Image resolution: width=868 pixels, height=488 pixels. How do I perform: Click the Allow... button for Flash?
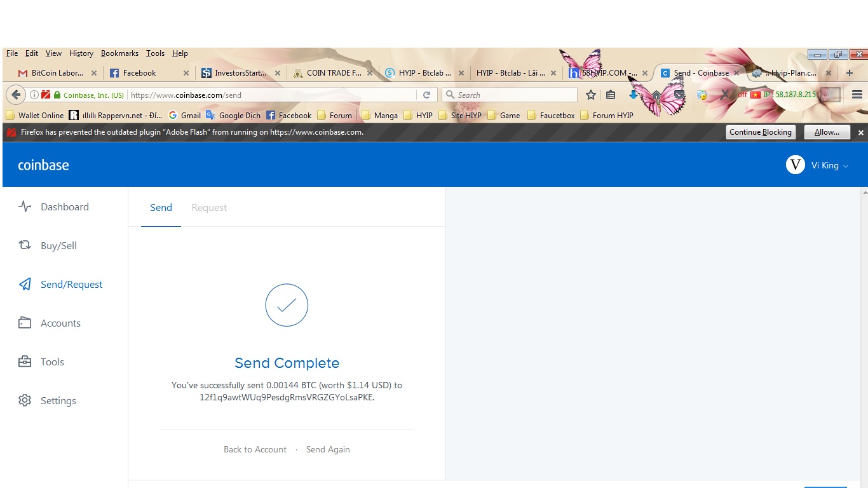827,132
